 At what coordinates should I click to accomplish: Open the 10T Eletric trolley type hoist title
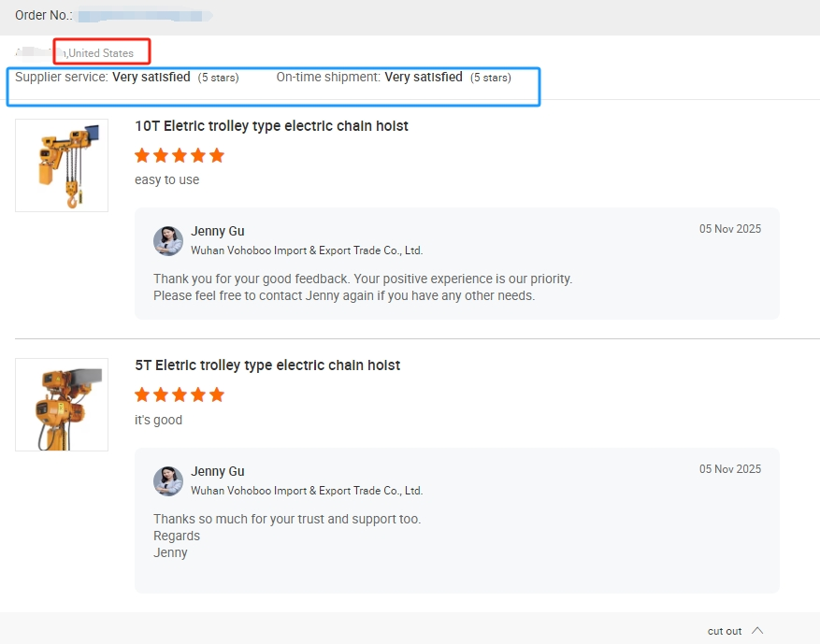271,126
